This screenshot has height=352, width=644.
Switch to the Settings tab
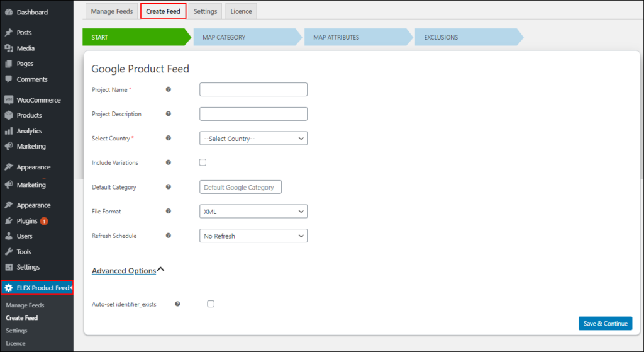tap(206, 11)
